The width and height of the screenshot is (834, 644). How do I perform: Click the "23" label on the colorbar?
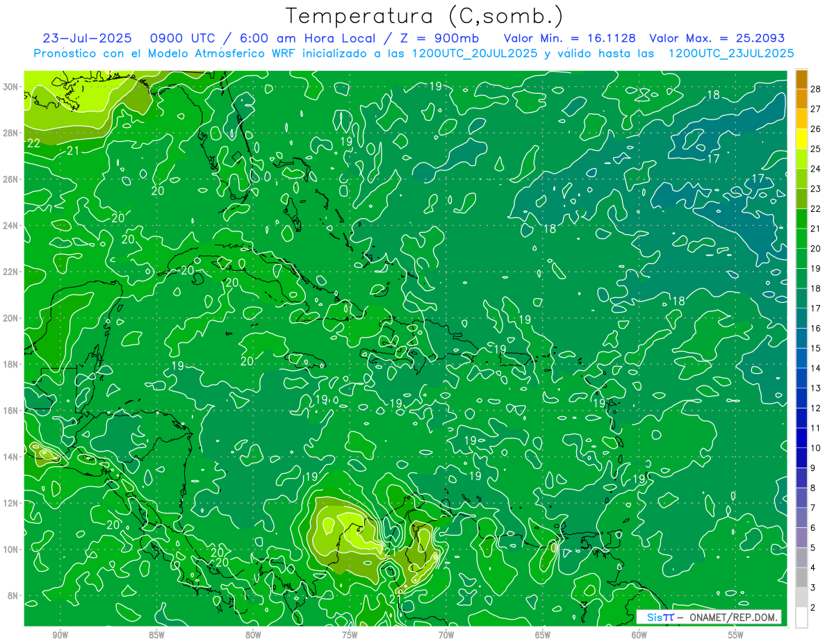click(x=816, y=188)
